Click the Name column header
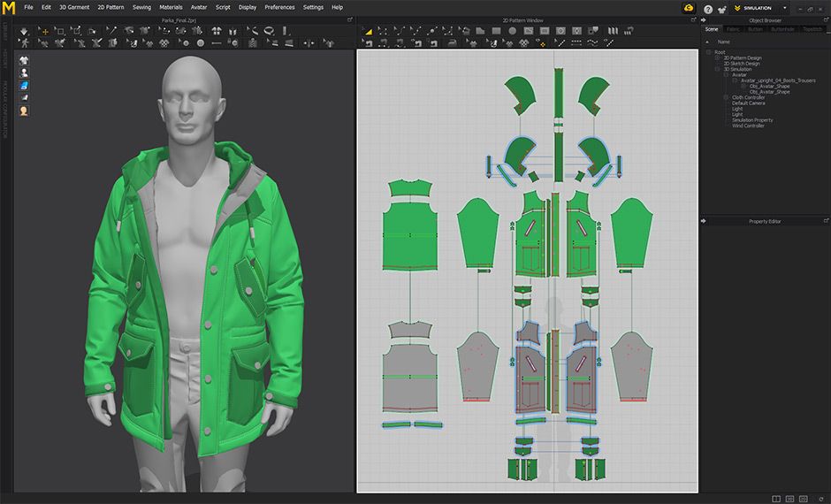Viewport: 831px width, 504px height. tap(724, 42)
